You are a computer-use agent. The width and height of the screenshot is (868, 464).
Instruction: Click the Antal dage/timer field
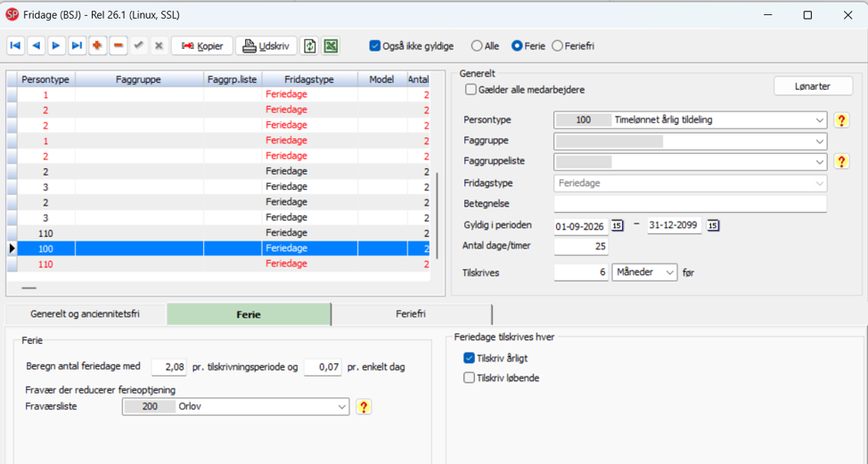[581, 246]
